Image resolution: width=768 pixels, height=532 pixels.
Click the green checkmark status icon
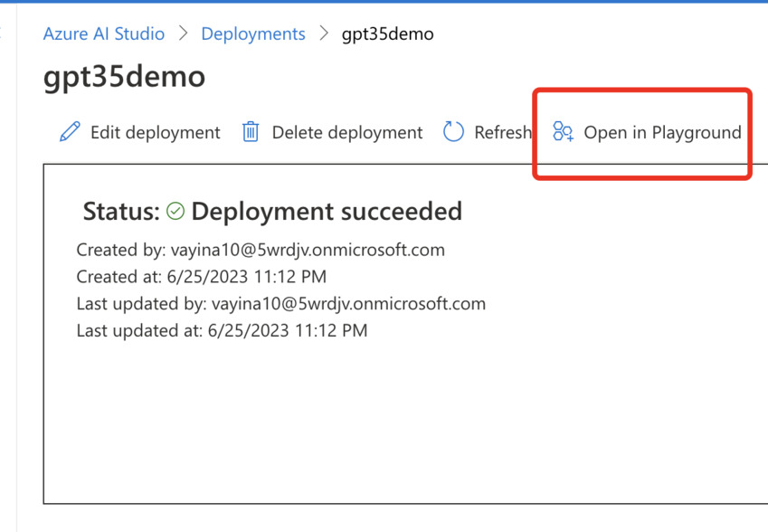pyautogui.click(x=175, y=211)
